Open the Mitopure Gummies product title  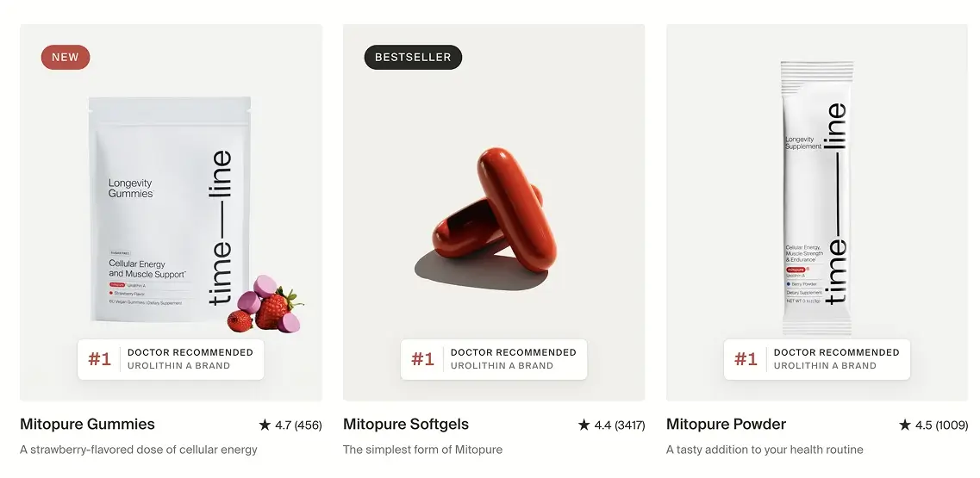point(87,424)
